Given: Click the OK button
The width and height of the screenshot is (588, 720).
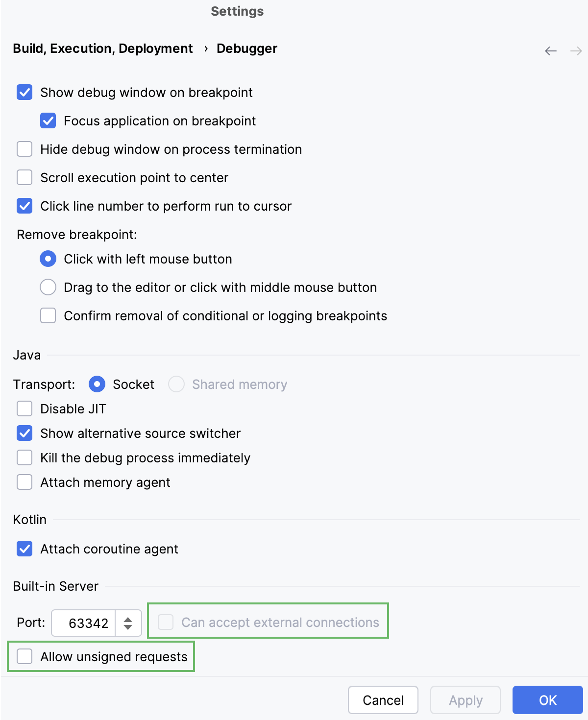Looking at the screenshot, I should (x=547, y=700).
